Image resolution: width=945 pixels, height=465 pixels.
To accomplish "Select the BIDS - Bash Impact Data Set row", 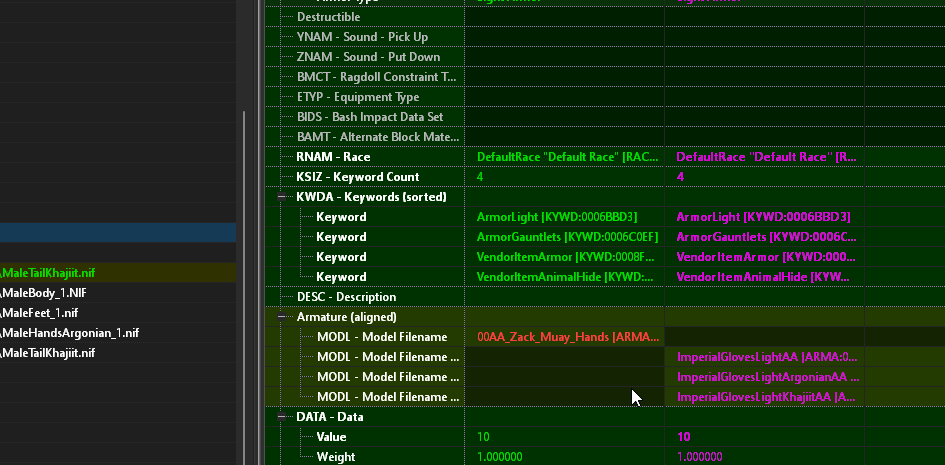I will (370, 117).
